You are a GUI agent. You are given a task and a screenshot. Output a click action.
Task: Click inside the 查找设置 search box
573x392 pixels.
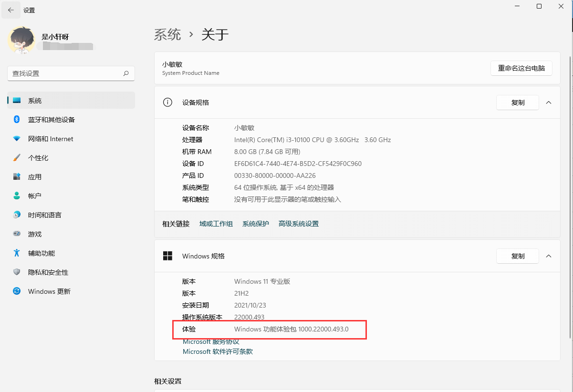[x=71, y=73]
